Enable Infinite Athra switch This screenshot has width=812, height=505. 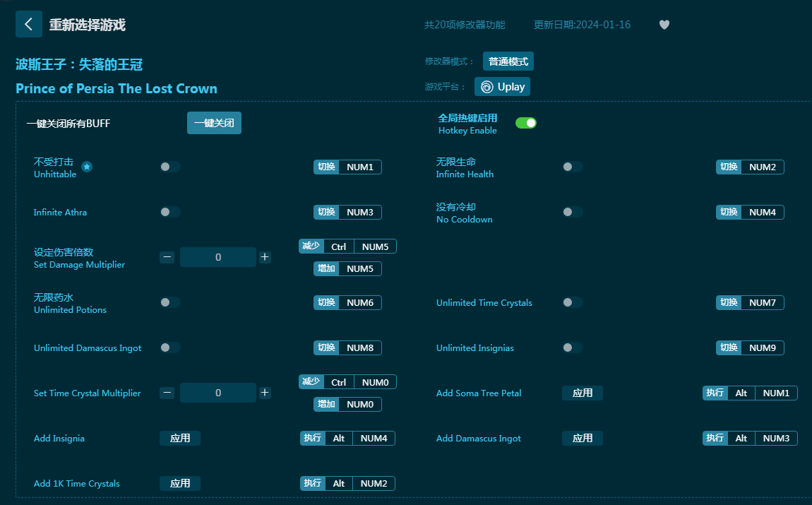click(x=170, y=212)
